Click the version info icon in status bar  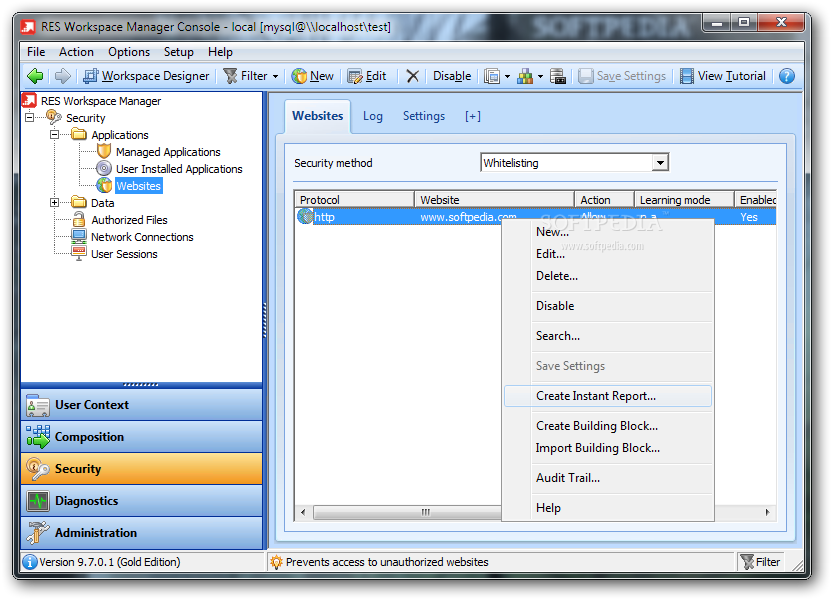(30, 562)
